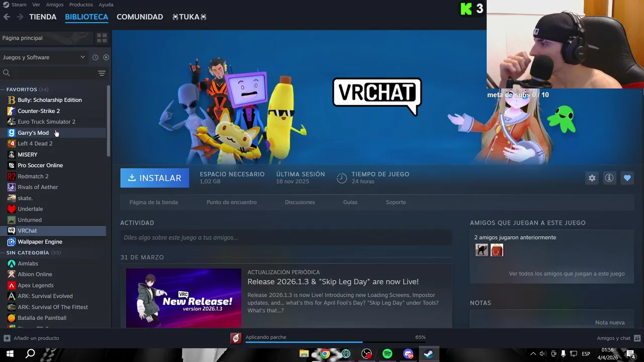Show only ready-to-play games icon
Screen dimensions: 644x362
point(106,57)
